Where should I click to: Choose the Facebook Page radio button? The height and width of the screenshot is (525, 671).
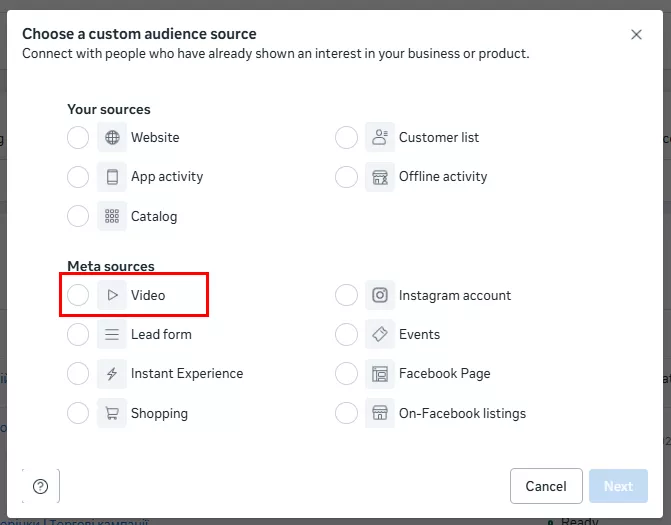tap(346, 374)
